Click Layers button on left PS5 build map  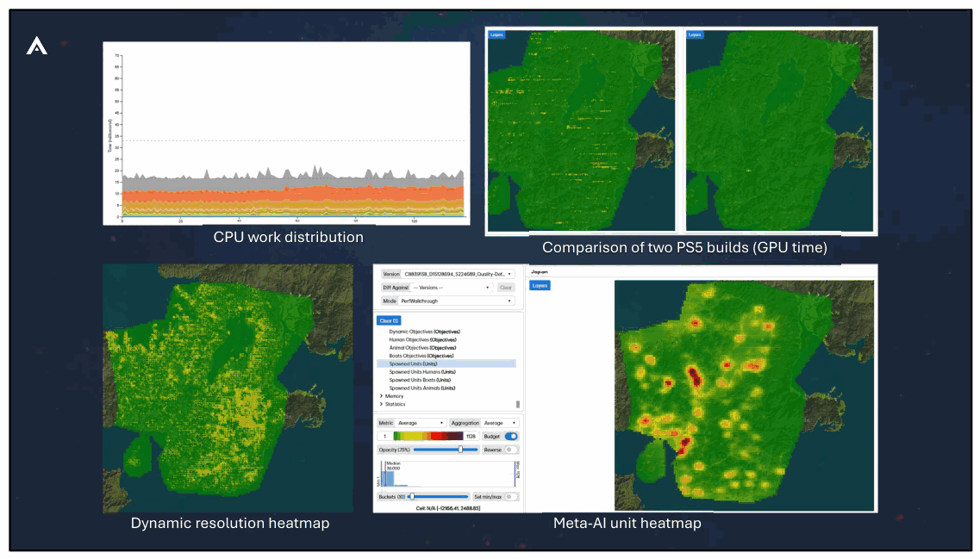496,35
